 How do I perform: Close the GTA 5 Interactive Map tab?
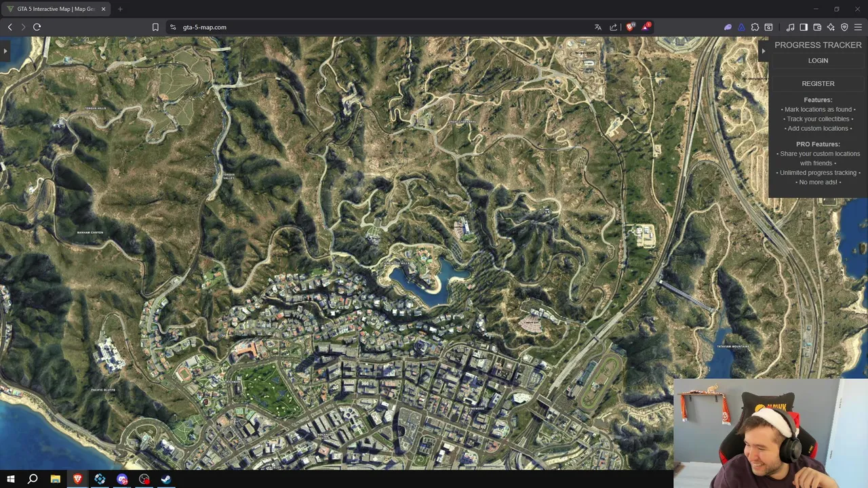[x=103, y=9]
